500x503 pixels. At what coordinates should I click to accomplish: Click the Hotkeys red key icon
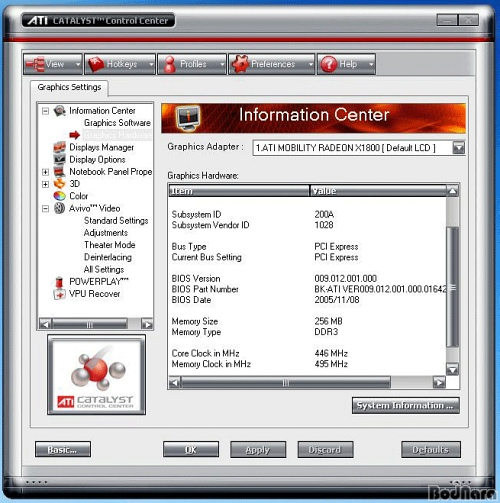tap(96, 64)
